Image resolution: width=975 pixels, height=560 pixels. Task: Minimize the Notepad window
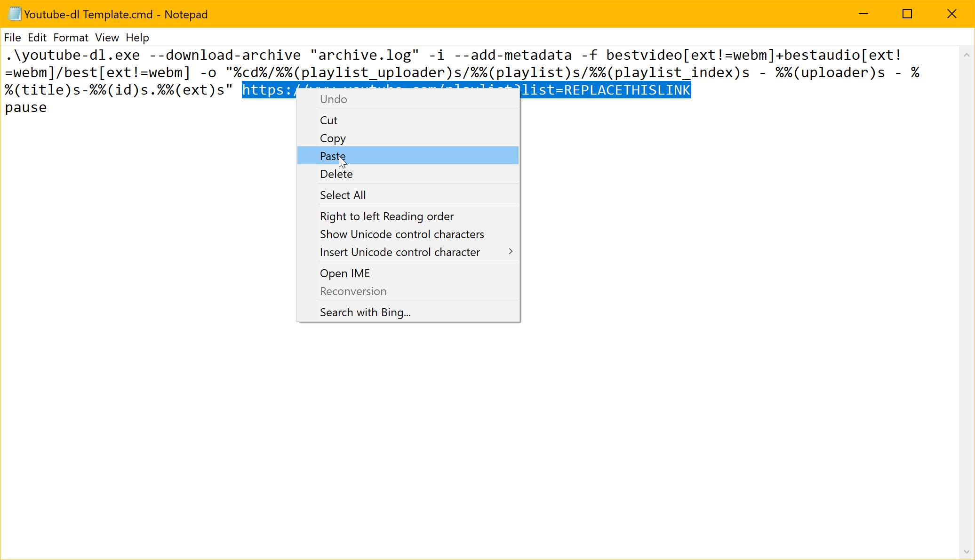[x=863, y=14]
